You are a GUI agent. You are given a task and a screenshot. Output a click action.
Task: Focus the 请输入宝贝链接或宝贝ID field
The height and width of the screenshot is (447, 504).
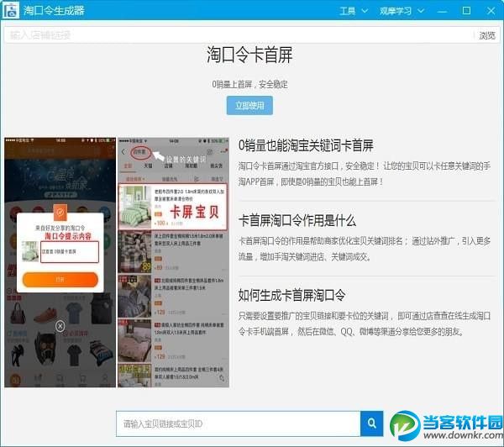click(239, 423)
